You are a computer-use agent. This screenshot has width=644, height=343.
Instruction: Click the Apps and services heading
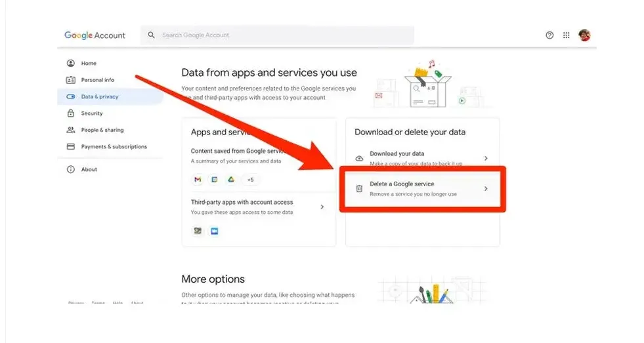(x=221, y=132)
